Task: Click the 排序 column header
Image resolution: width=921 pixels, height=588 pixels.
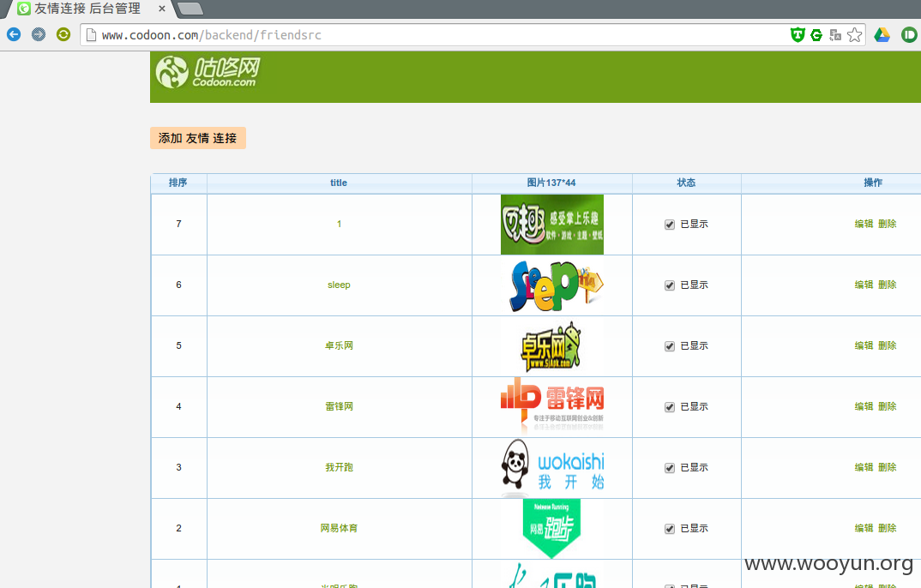Action: pyautogui.click(x=178, y=183)
